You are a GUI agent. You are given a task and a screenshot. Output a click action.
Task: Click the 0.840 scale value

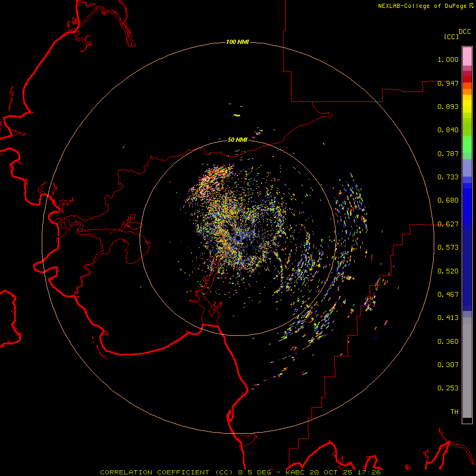(x=448, y=130)
